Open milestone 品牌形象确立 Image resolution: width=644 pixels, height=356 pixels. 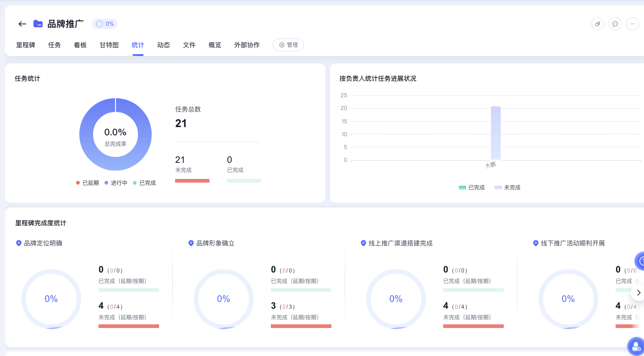click(215, 243)
